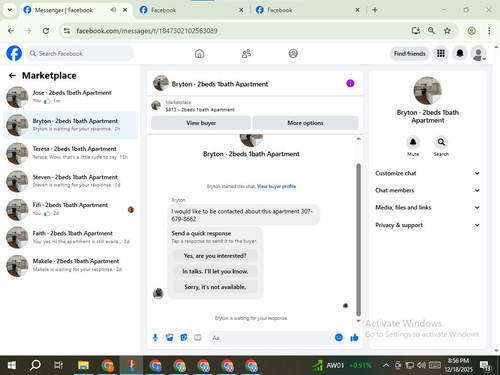Viewport: 500px width, 375px height.
Task: Expand Customize chat section
Action: tap(428, 173)
